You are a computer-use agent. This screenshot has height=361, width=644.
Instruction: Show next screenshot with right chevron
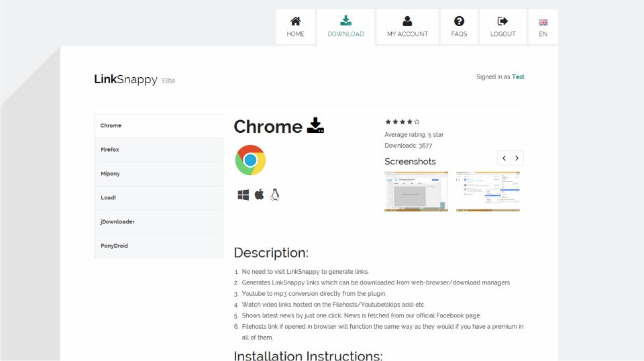pyautogui.click(x=517, y=158)
